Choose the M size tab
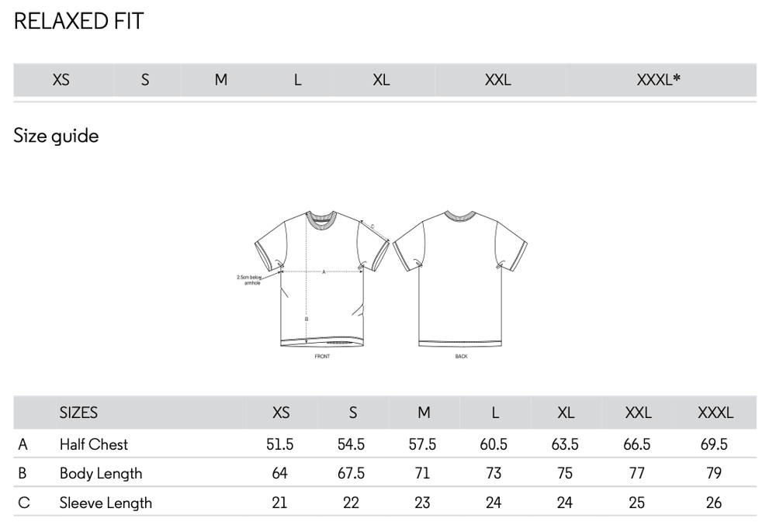776x532 pixels. click(221, 80)
